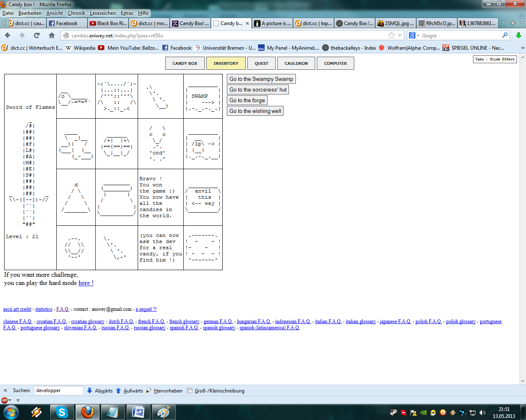Click the back navigation arrow
The width and height of the screenshot is (526, 420).
tap(7, 35)
